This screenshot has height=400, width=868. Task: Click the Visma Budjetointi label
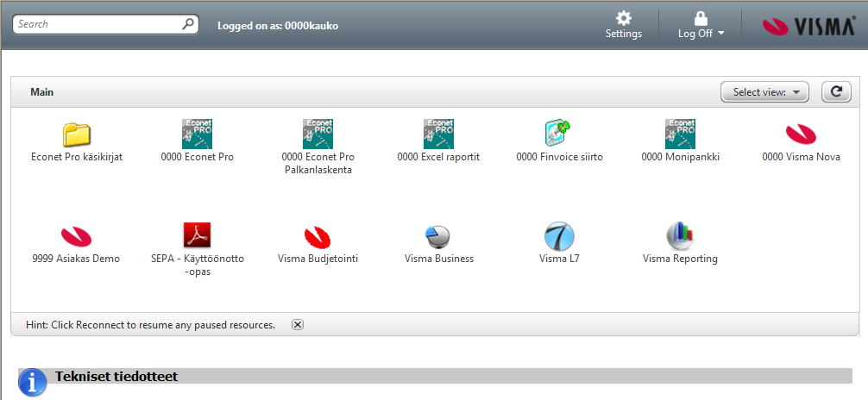(x=318, y=259)
